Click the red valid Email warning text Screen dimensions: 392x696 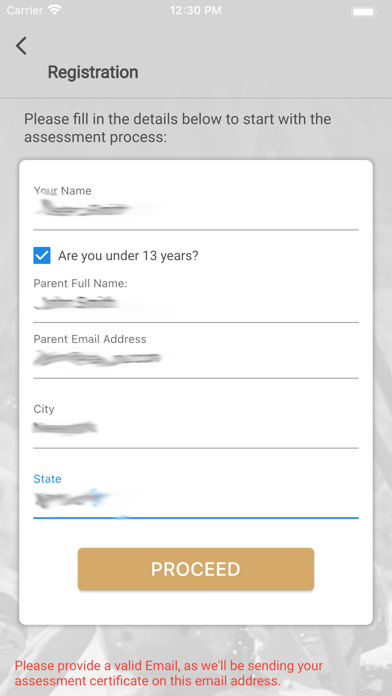[169, 673]
